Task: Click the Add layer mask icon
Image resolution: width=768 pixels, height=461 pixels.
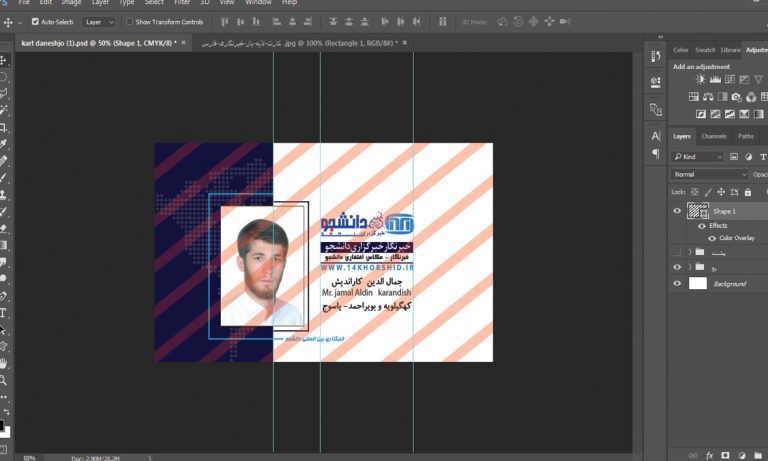Action: (x=725, y=456)
